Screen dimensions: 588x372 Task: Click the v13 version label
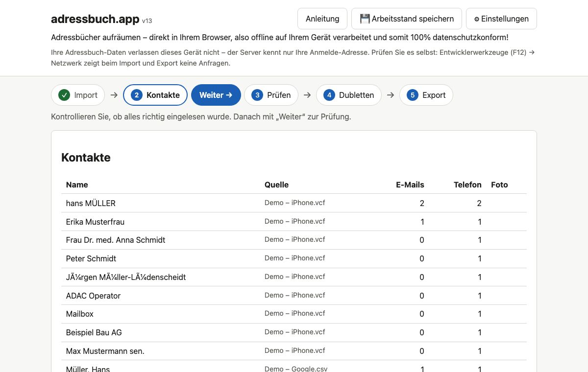(147, 21)
